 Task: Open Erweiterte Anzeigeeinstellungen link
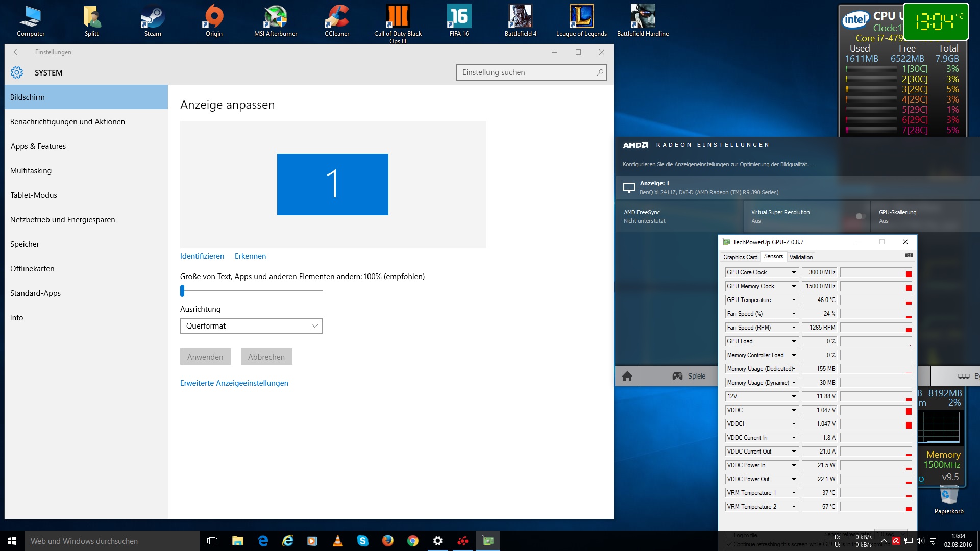point(234,383)
